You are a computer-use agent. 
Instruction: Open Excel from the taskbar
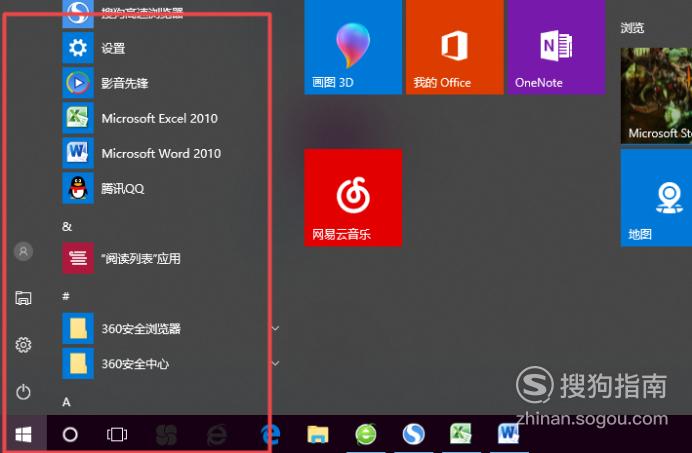[x=461, y=434]
